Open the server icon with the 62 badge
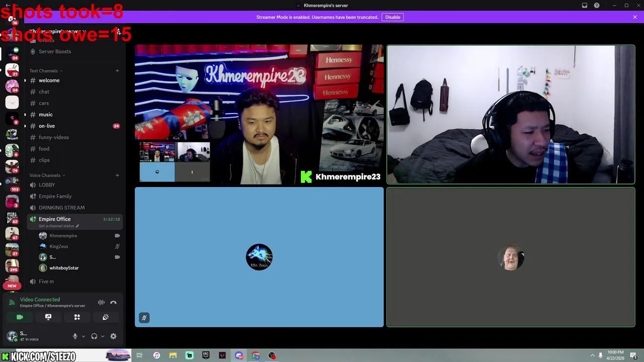Viewport: 644px width, 362px height. [12, 217]
